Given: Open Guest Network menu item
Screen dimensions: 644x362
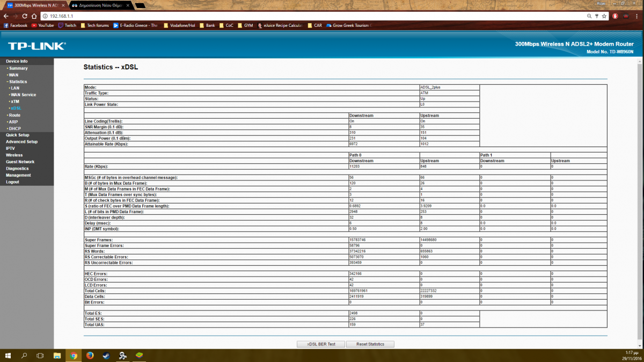Looking at the screenshot, I should tap(20, 162).
